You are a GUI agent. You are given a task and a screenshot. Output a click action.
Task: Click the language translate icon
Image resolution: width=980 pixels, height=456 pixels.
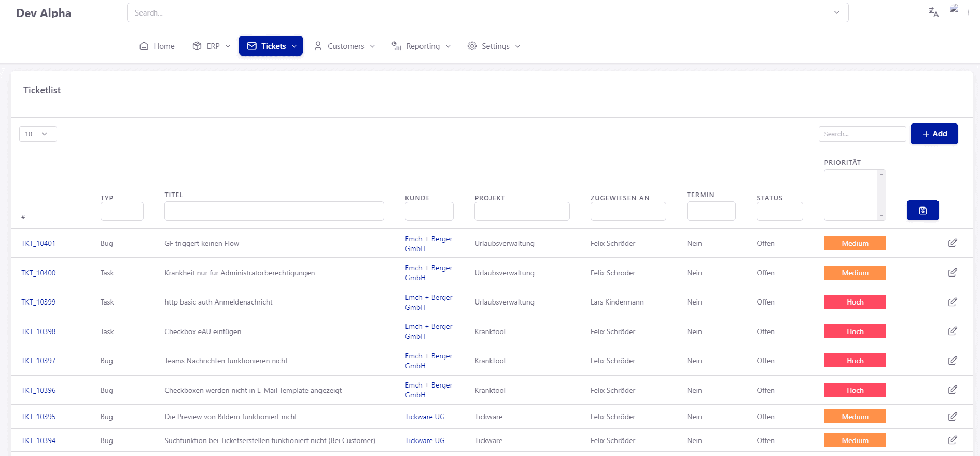(933, 12)
